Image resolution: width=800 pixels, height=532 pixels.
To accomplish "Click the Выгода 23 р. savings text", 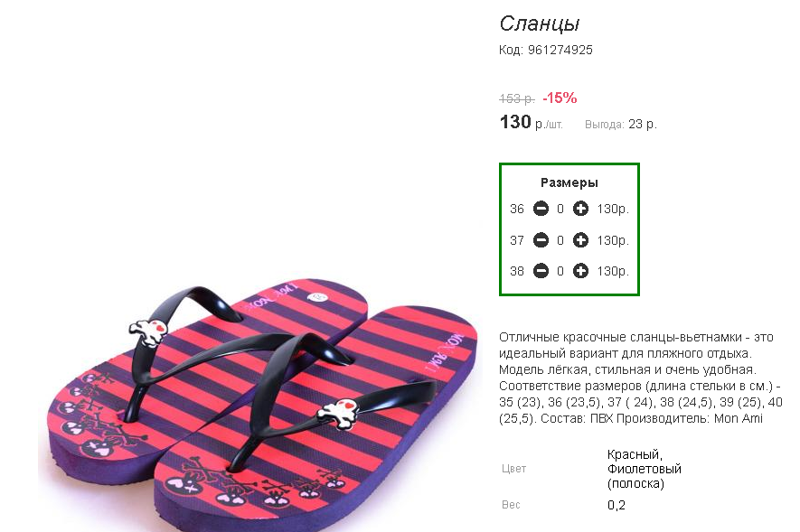I will 620,125.
